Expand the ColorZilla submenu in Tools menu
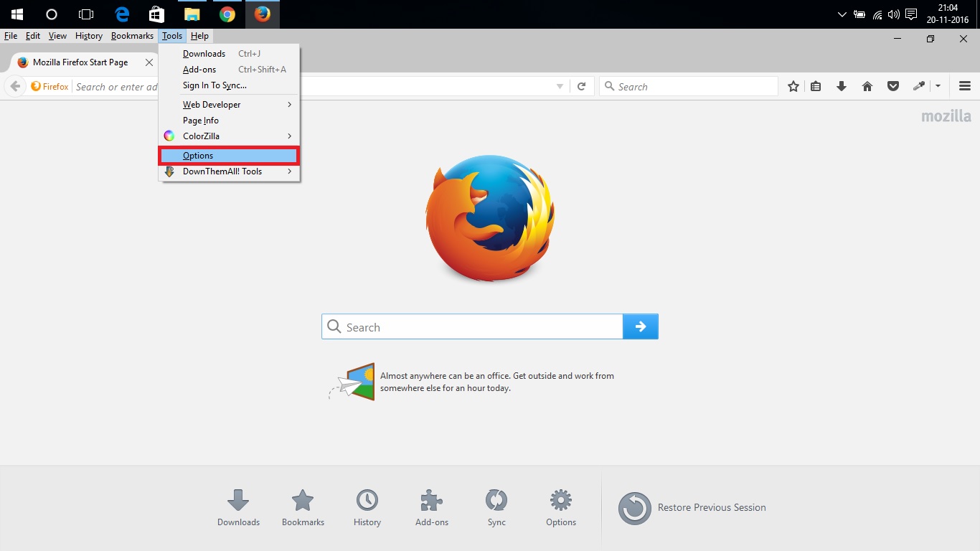The height and width of the screenshot is (551, 980). pyautogui.click(x=230, y=136)
